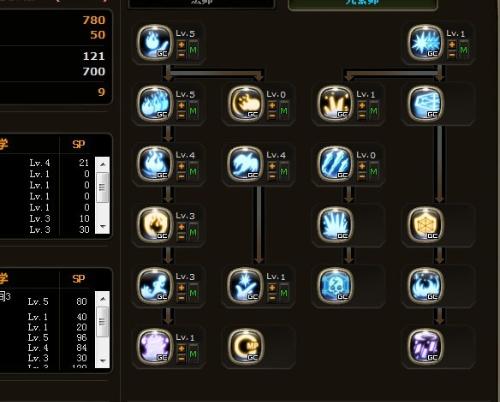Add a point to the golden paw Lv.0 skill
The image size is (500, 402).
coord(272,106)
